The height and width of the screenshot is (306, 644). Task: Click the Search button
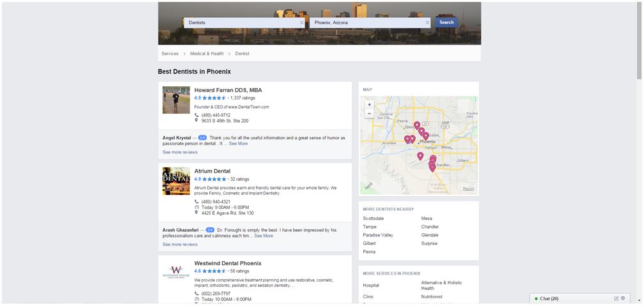[446, 22]
